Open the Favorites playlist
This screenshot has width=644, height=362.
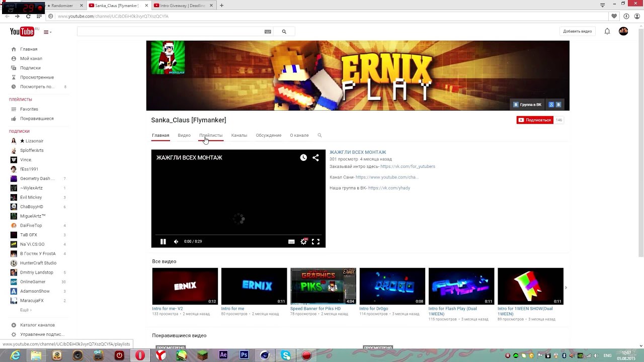[x=29, y=109]
